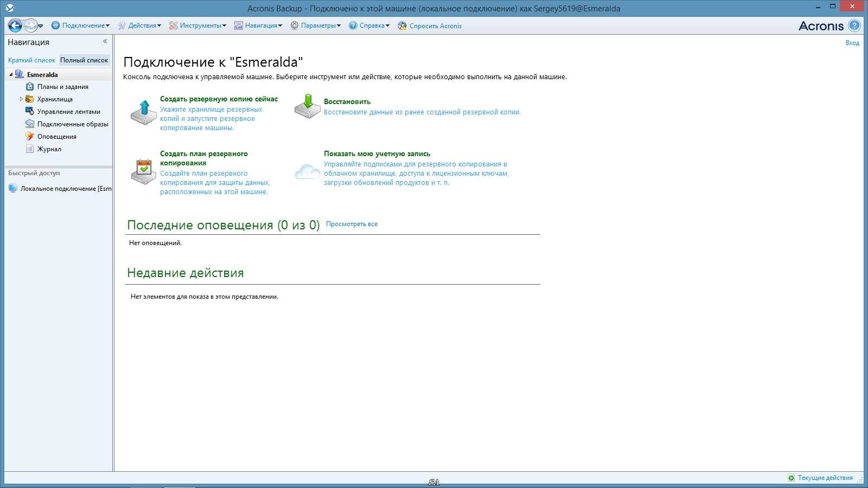The image size is (868, 488).
Task: Click the Нет оповещений text
Action: point(155,243)
